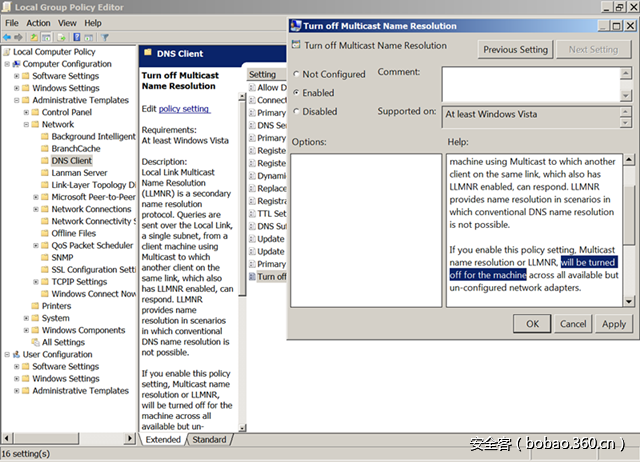The height and width of the screenshot is (462, 640).
Task: Click inside the Comment text box
Action: tap(536, 82)
